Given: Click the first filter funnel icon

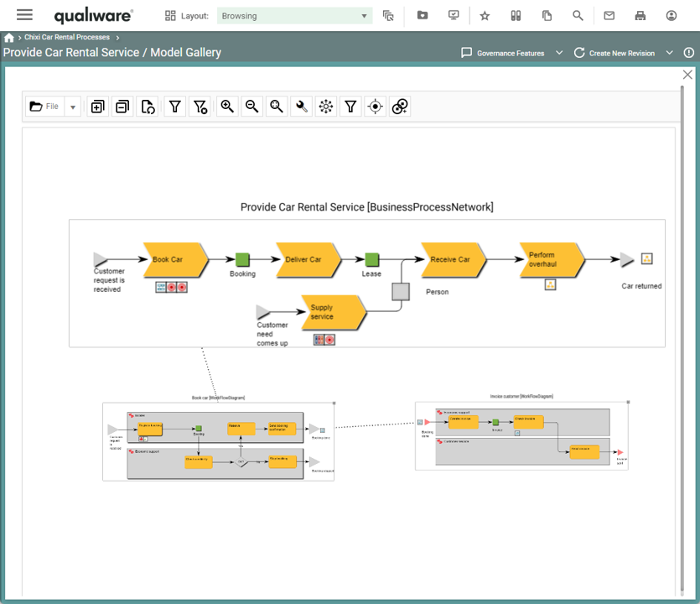Looking at the screenshot, I should click(175, 107).
